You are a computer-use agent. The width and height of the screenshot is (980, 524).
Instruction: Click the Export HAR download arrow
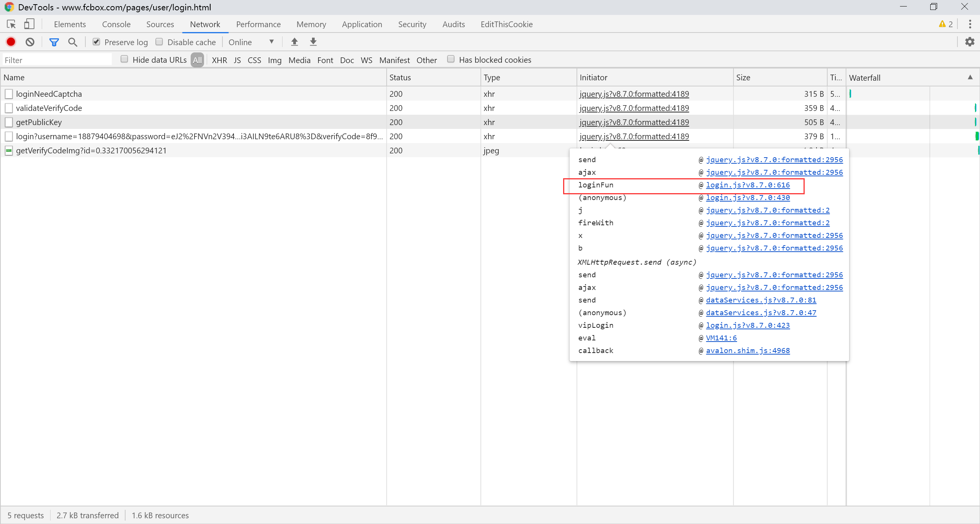[x=313, y=42]
